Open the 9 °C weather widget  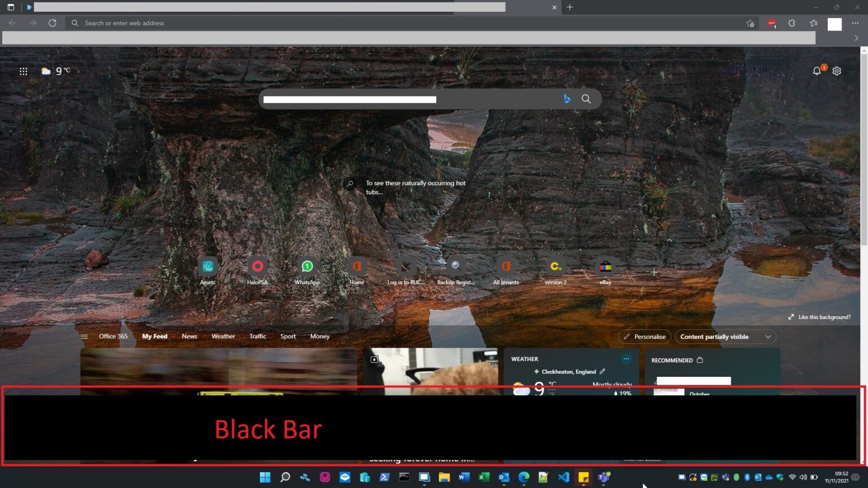(55, 71)
